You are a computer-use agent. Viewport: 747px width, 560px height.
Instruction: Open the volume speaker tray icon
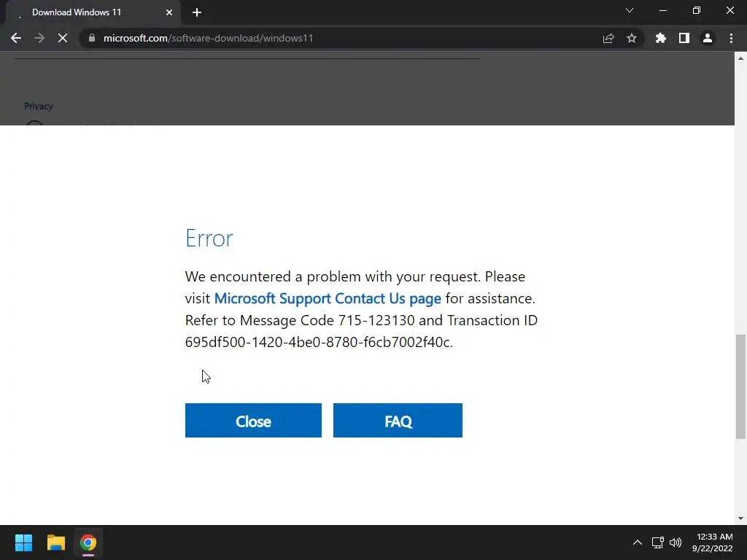[x=676, y=542]
